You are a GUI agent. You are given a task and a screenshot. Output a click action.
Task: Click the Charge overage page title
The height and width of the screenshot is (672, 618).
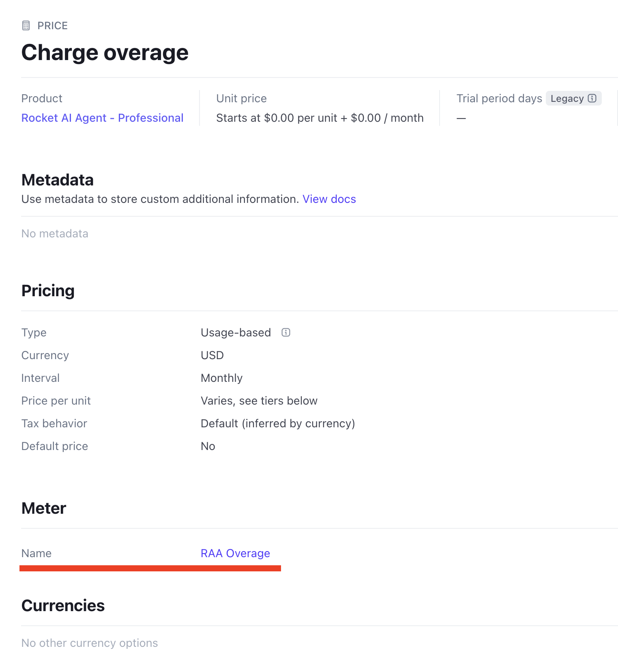pyautogui.click(x=105, y=53)
